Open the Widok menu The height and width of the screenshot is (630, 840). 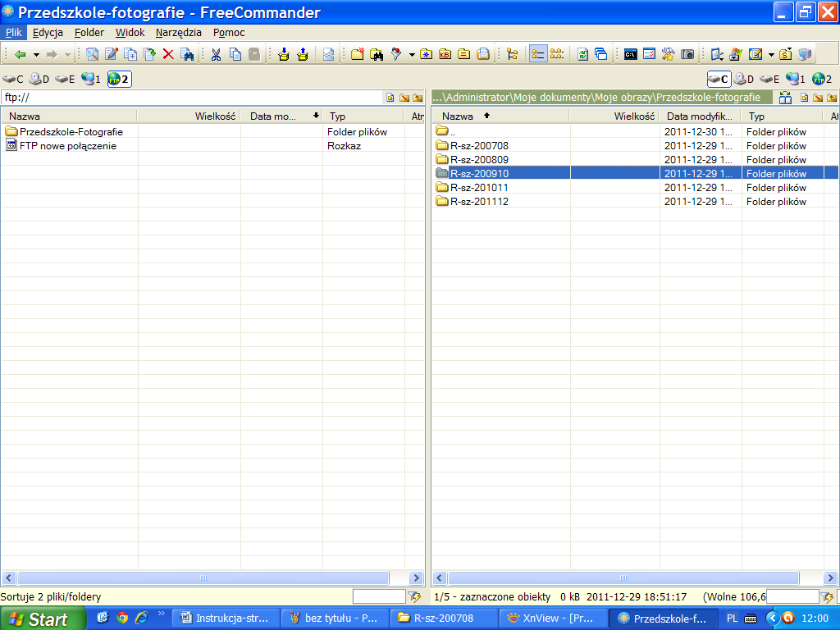(130, 33)
